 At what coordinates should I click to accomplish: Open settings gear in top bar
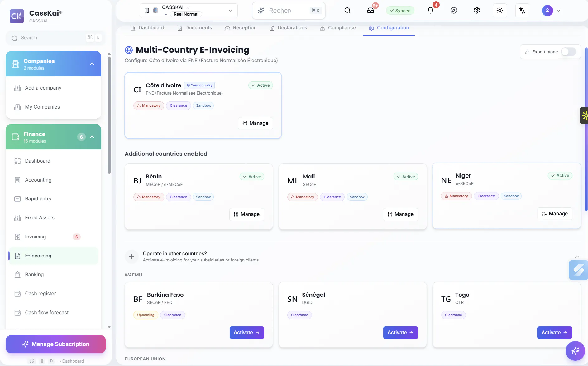coord(477,11)
